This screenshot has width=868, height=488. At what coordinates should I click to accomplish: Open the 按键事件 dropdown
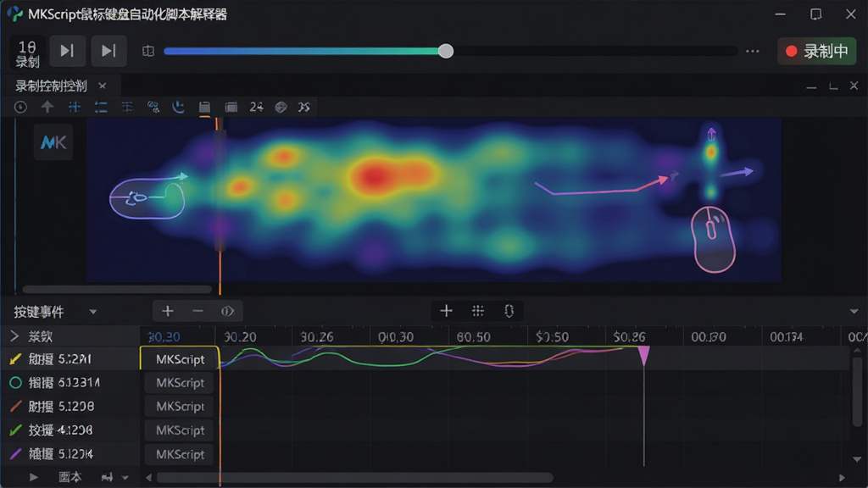click(55, 312)
